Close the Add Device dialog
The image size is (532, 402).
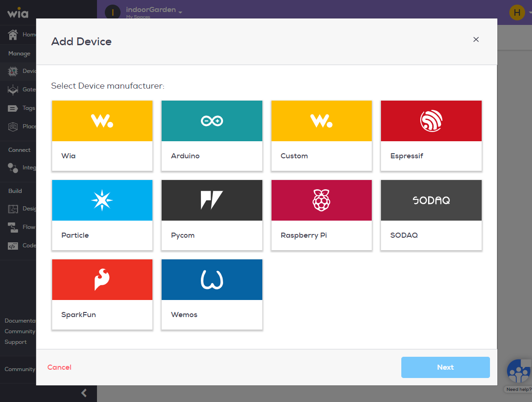pos(476,39)
